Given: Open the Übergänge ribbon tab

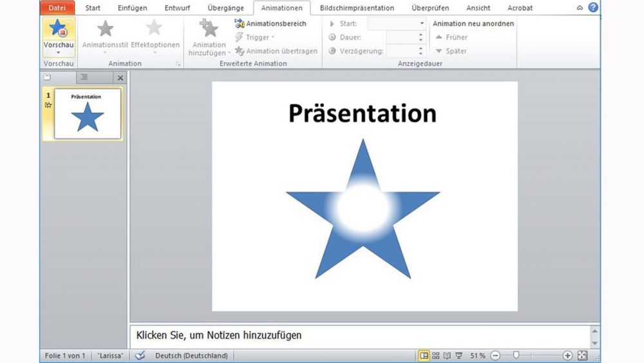Looking at the screenshot, I should pos(225,8).
